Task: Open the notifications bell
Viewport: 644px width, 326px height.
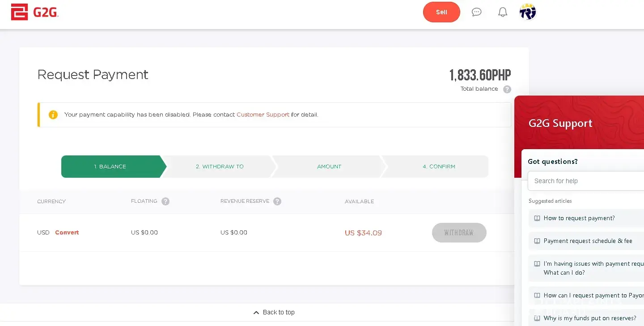Action: coord(503,12)
